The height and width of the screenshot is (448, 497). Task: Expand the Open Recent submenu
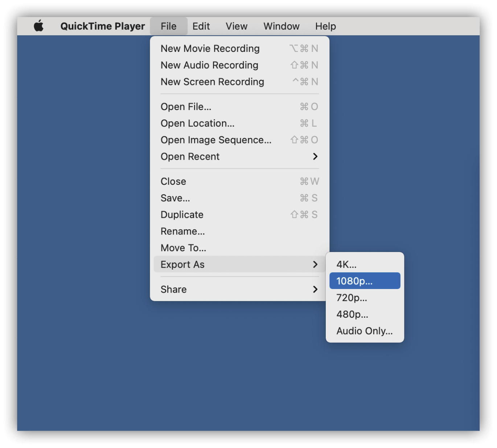coord(239,156)
